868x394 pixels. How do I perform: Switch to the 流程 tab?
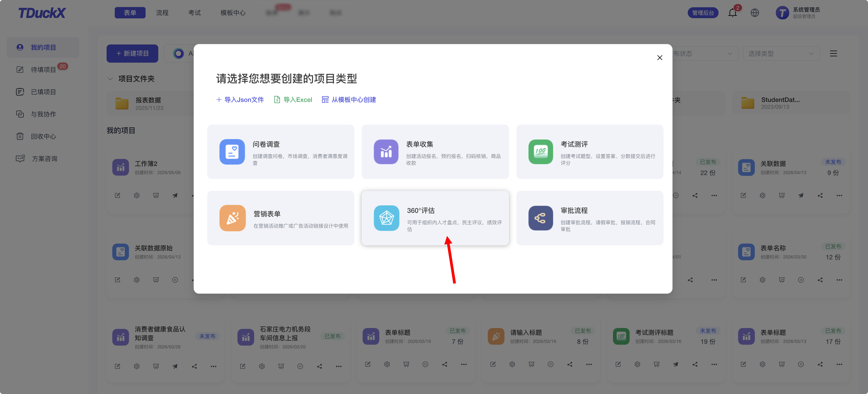(x=162, y=13)
